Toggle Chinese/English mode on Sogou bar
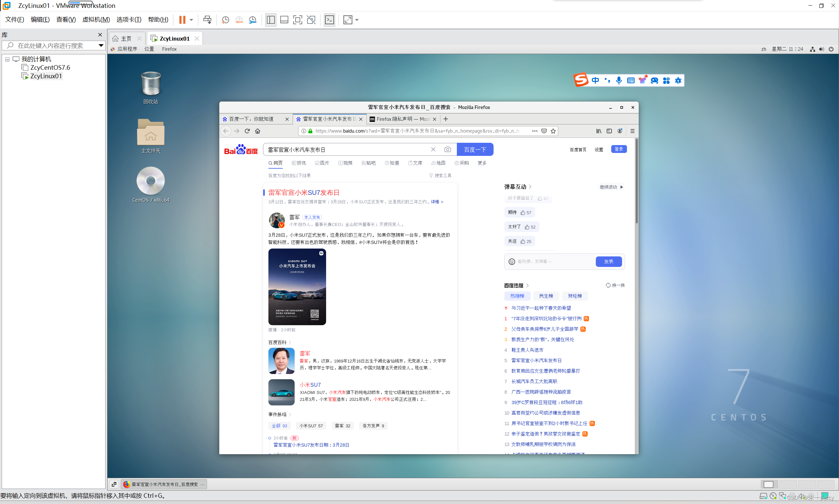This screenshot has width=839, height=504. 596,81
